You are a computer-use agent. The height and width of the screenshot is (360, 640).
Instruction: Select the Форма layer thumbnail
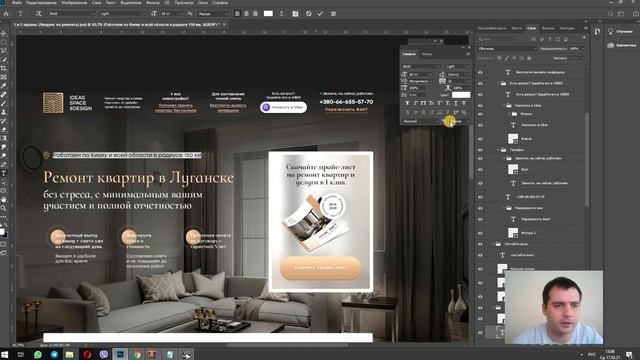point(513,139)
